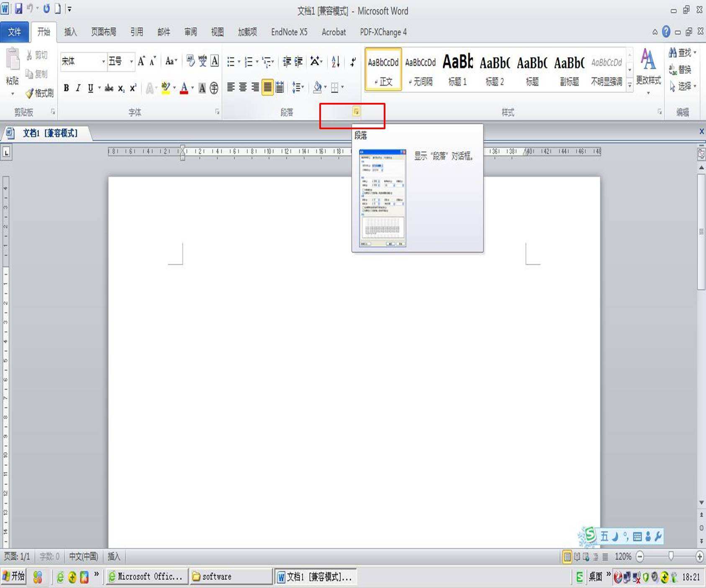The width and height of the screenshot is (706, 588).
Task: Toggle italic formatting
Action: point(78,88)
